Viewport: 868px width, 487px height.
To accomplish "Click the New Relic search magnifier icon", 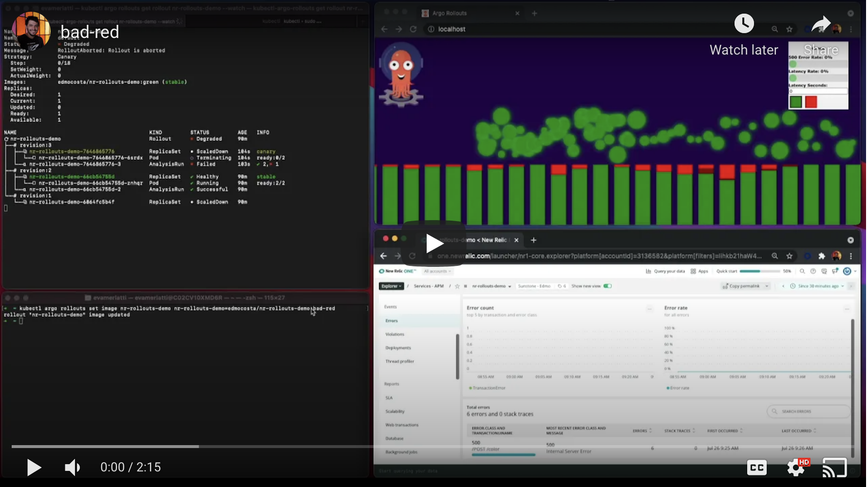I will [802, 271].
